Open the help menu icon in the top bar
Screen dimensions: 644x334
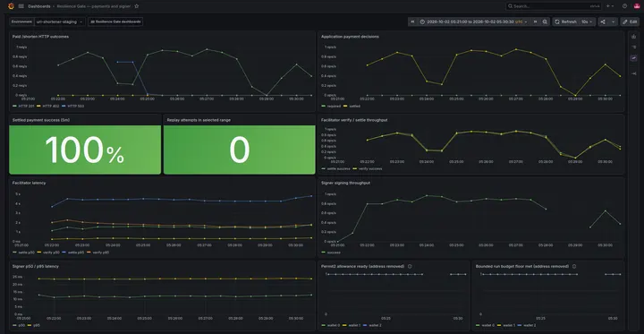click(624, 6)
